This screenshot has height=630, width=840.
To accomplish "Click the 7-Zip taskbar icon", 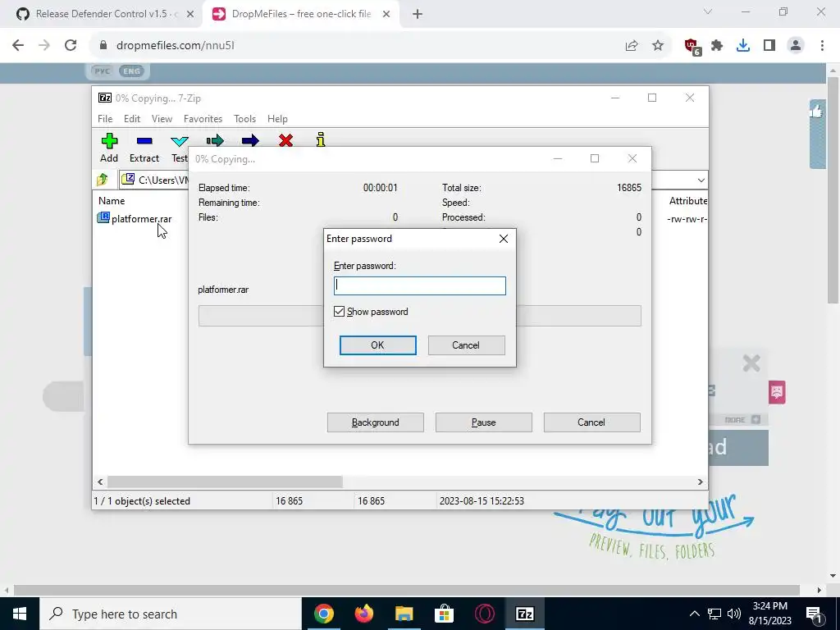I will tap(524, 614).
